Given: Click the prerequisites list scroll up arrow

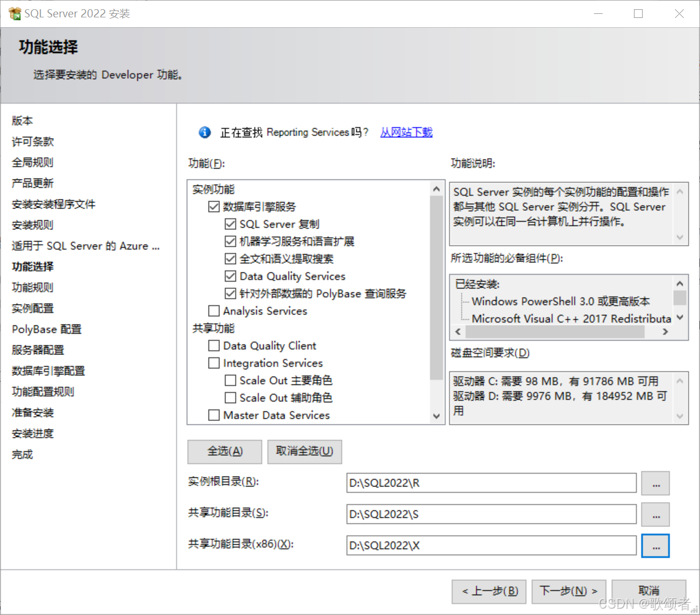Looking at the screenshot, I should pos(680,284).
